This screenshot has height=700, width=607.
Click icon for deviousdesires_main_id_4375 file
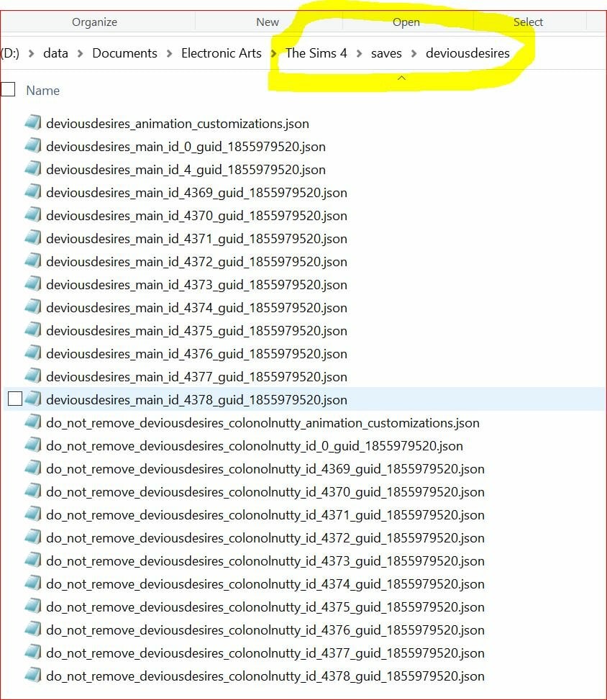pyautogui.click(x=33, y=329)
